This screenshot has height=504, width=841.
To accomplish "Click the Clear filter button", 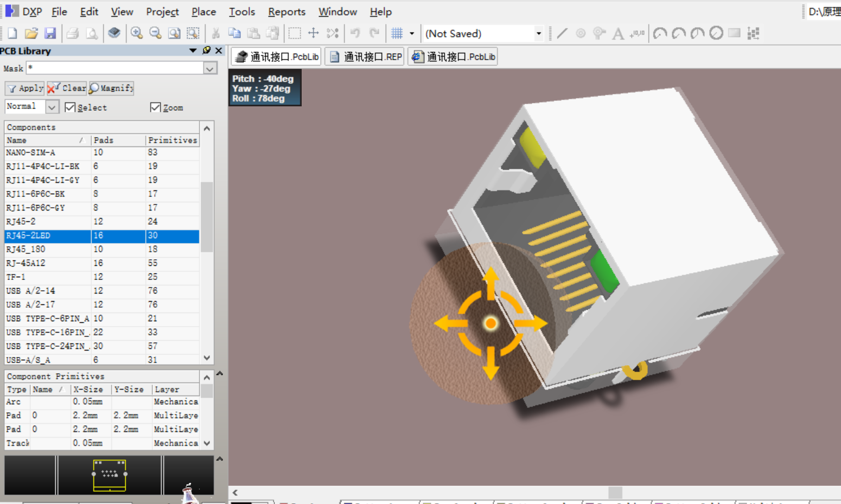I will [x=67, y=88].
